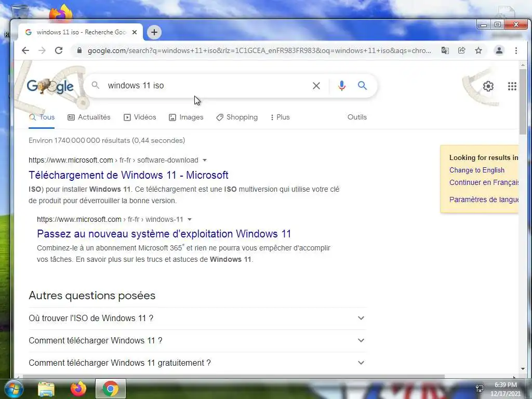The image size is (532, 399).
Task: Click 'Continuer en Français' link
Action: click(x=484, y=182)
